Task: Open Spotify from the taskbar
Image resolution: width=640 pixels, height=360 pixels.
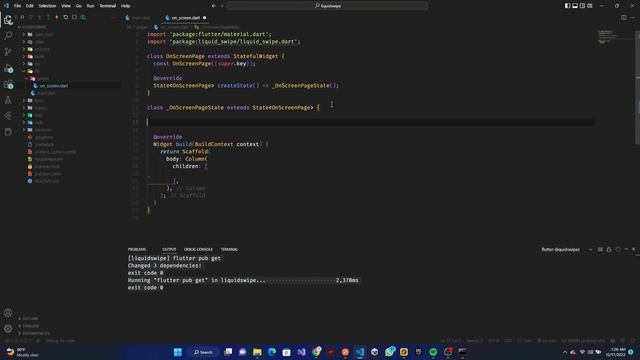Action: pyautogui.click(x=433, y=352)
